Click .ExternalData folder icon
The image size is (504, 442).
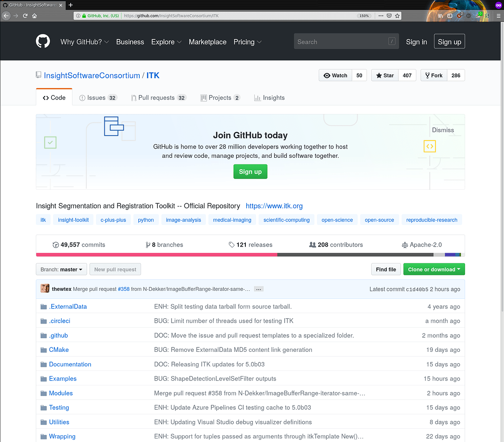[x=44, y=307]
